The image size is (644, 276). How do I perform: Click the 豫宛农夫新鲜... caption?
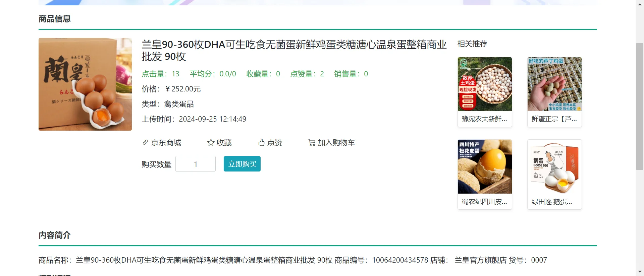(484, 119)
